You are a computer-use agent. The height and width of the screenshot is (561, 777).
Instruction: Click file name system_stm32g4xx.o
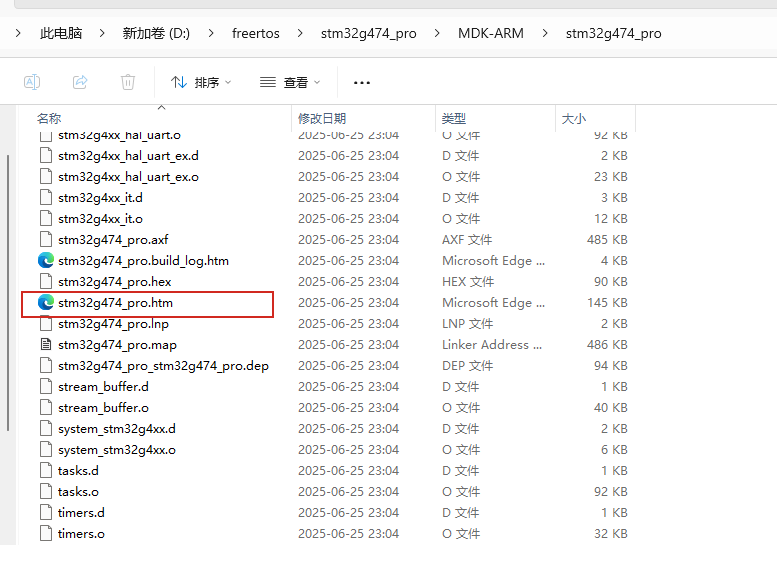point(117,449)
